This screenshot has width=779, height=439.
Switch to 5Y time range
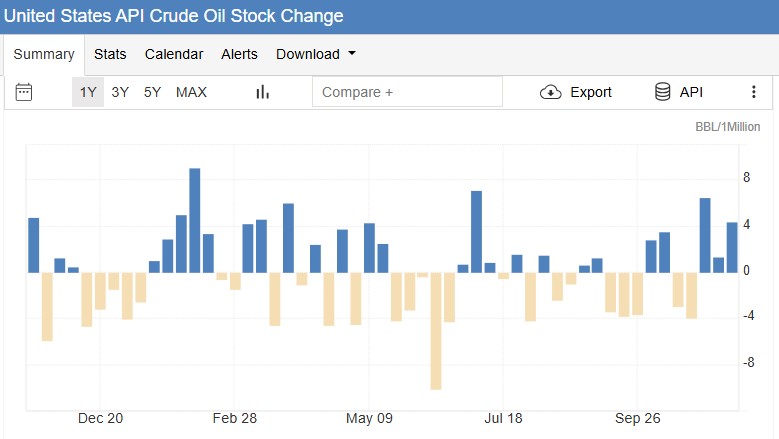pyautogui.click(x=152, y=92)
